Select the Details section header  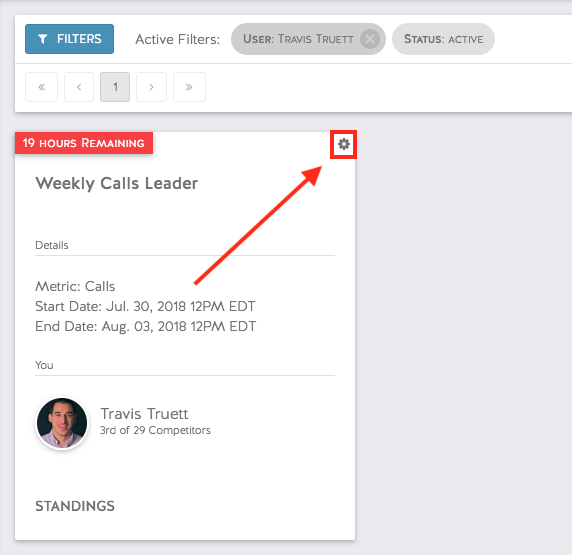tap(51, 245)
